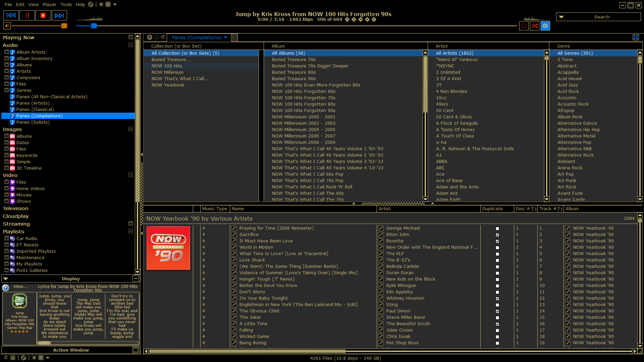The image size is (644, 362).
Task: Click the Keywords camera icon
Action: 12,155
